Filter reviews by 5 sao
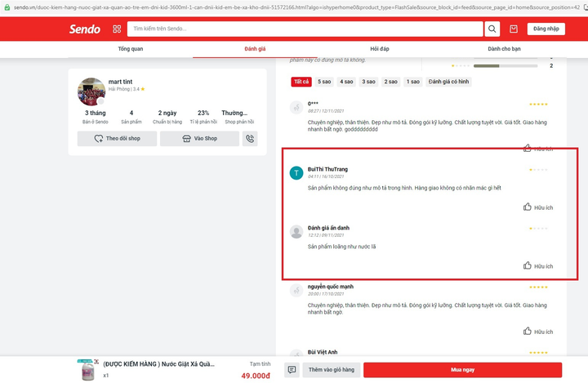588x383 pixels. (x=324, y=82)
